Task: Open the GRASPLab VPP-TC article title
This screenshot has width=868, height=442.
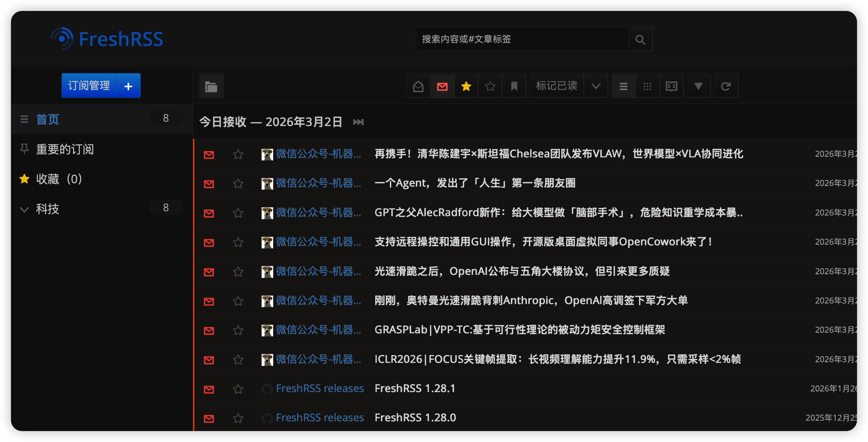Action: coord(520,329)
